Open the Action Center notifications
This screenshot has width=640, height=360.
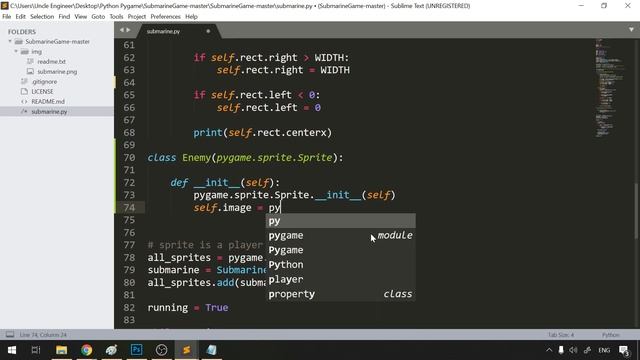point(623,350)
